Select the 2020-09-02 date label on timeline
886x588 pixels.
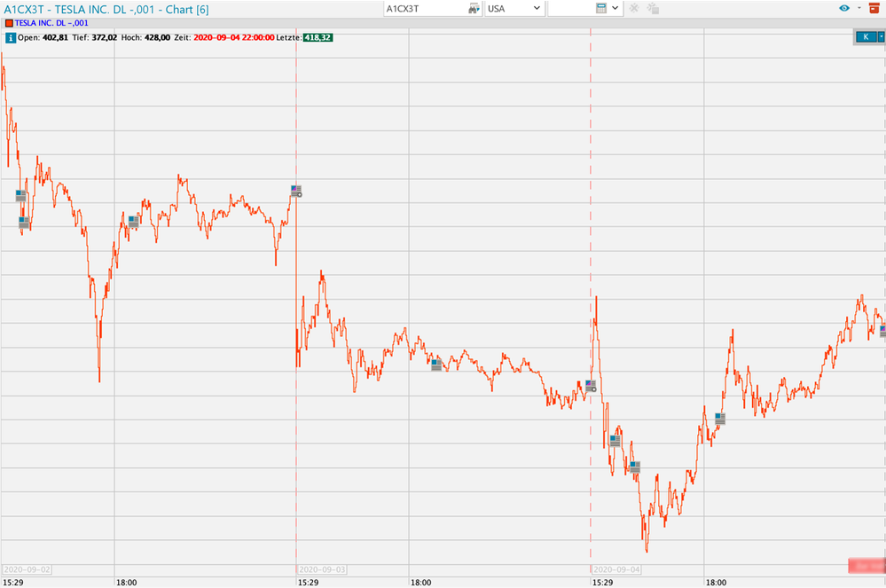28,568
